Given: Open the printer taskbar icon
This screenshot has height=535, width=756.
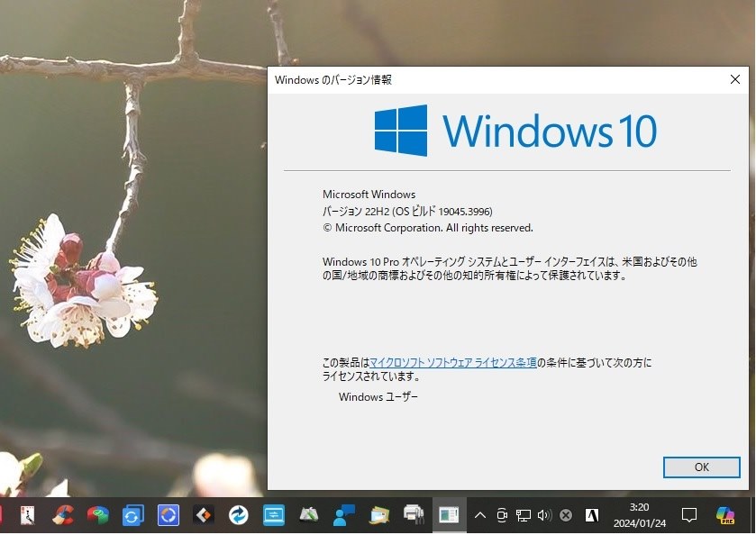Looking at the screenshot, I should click(414, 514).
